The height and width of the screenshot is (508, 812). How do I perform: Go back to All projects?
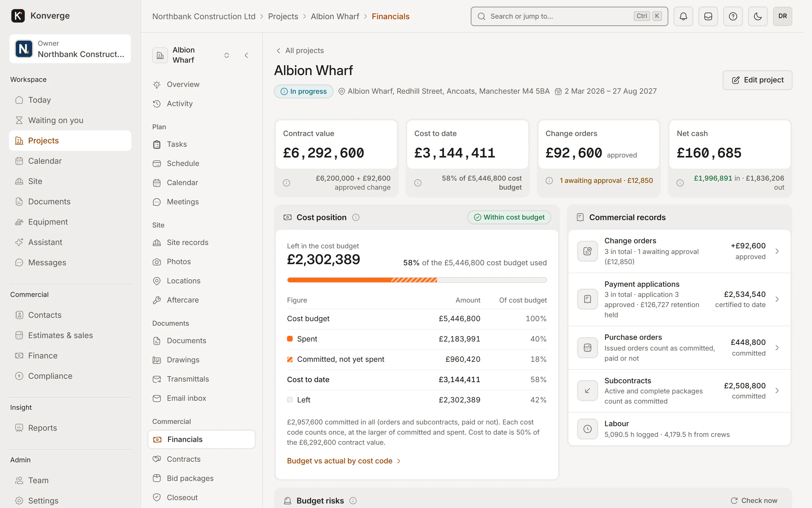(300, 51)
